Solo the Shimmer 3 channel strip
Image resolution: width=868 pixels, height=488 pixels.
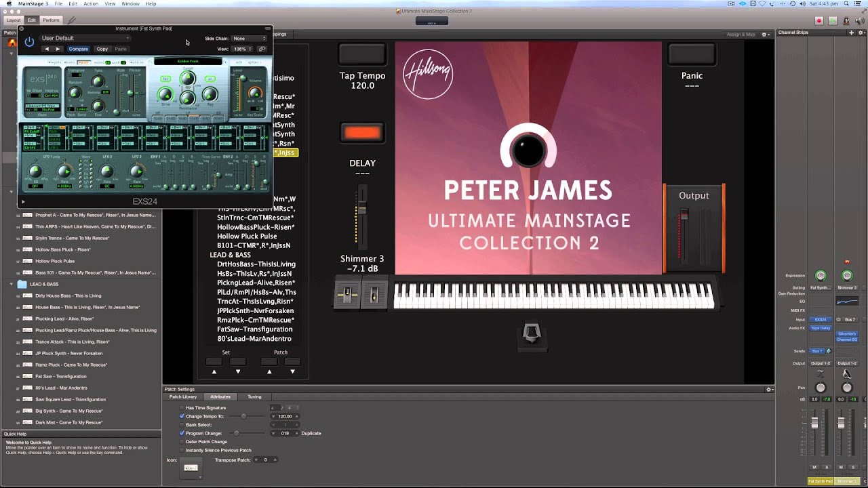[x=852, y=467]
